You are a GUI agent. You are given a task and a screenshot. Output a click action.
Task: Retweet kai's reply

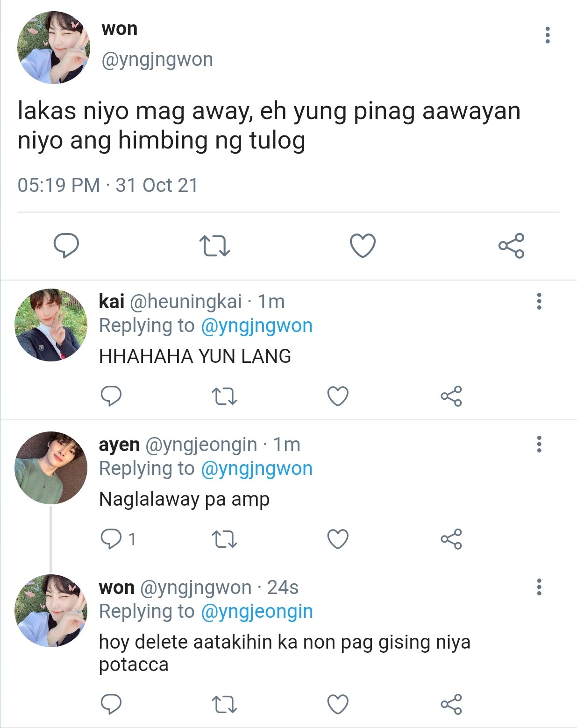click(x=225, y=396)
